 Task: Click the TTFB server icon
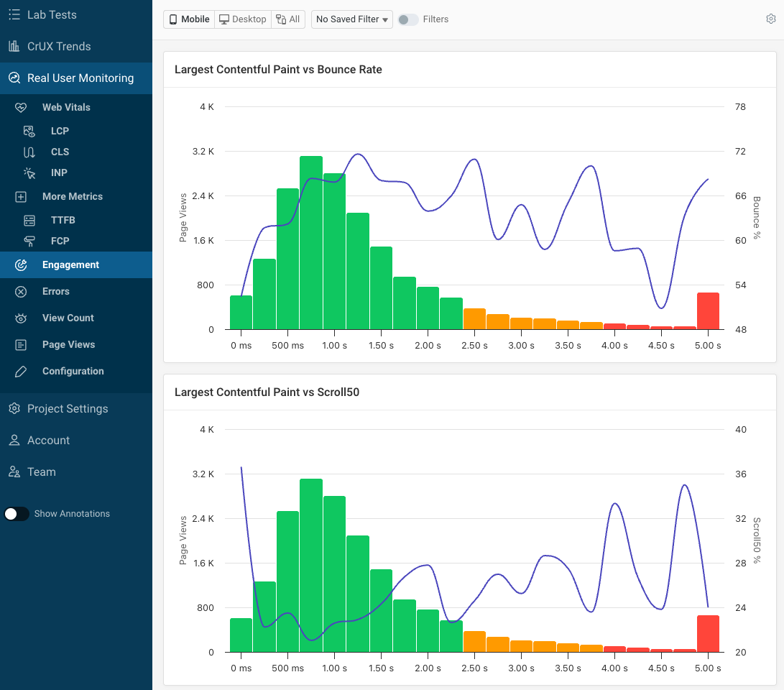click(29, 220)
